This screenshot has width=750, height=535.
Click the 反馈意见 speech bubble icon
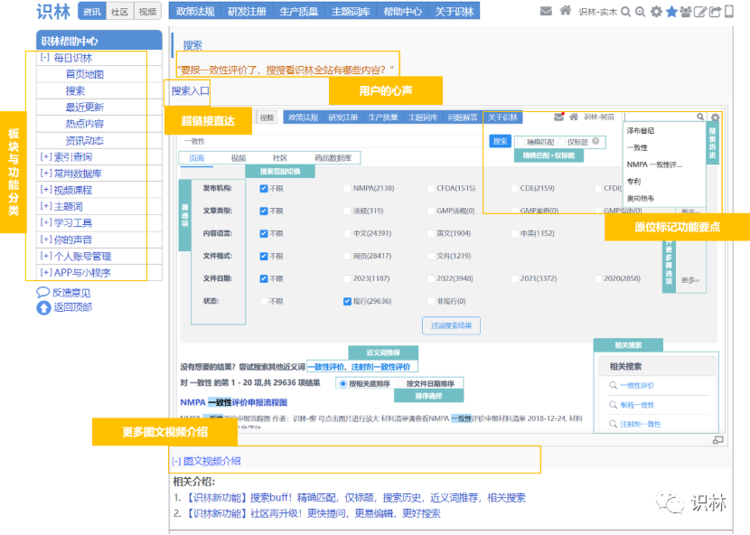(x=43, y=292)
